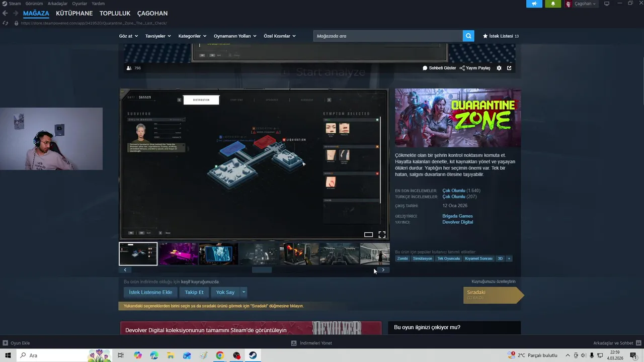
Task: Expand the Göz at dropdown
Action: pyautogui.click(x=128, y=36)
